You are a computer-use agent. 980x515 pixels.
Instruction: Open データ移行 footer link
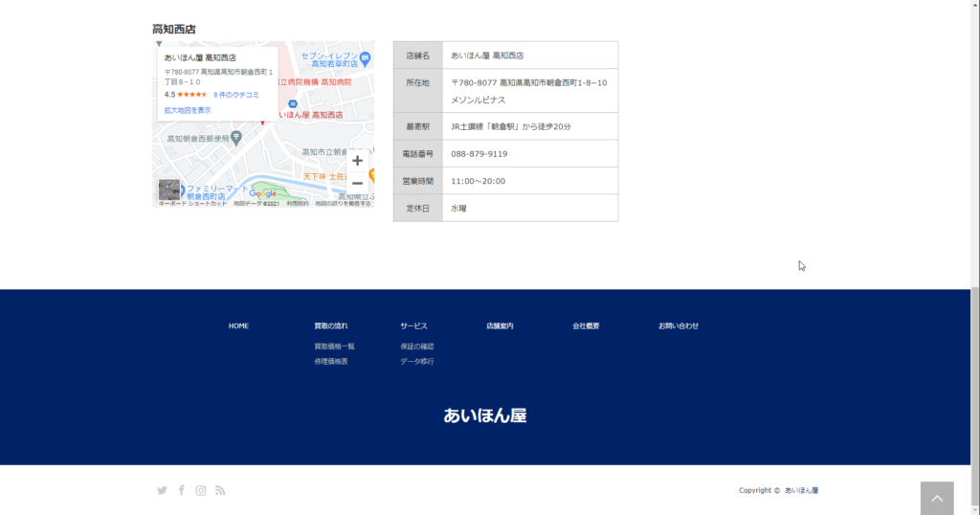point(417,361)
